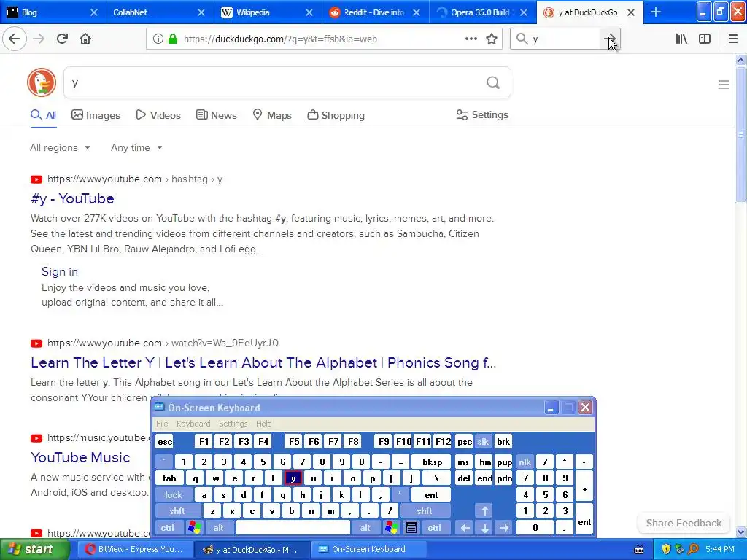Viewport: 747px width, 560px height.
Task: Switch to the Images results tab
Action: [x=96, y=115]
